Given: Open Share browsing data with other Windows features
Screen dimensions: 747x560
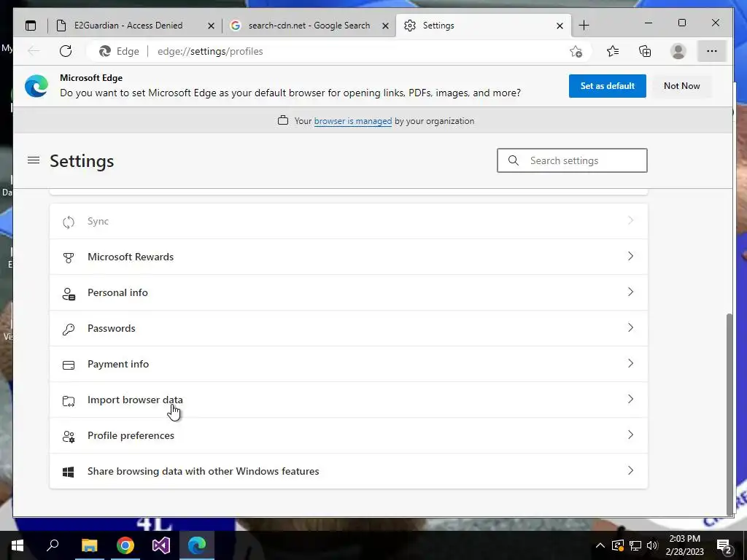Looking at the screenshot, I should tap(349, 471).
